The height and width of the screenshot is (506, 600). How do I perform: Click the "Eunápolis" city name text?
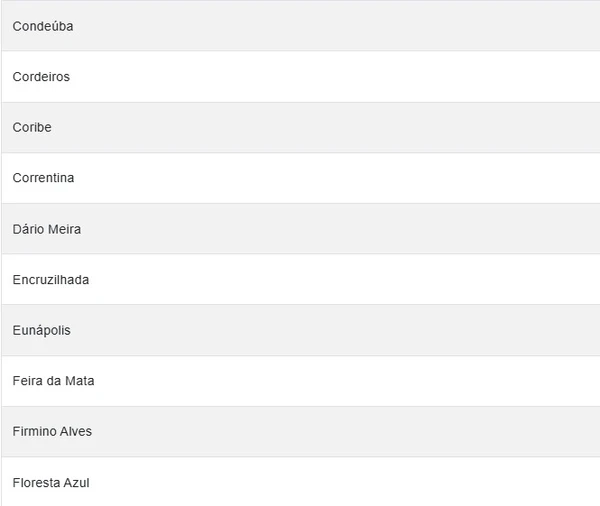coord(42,330)
